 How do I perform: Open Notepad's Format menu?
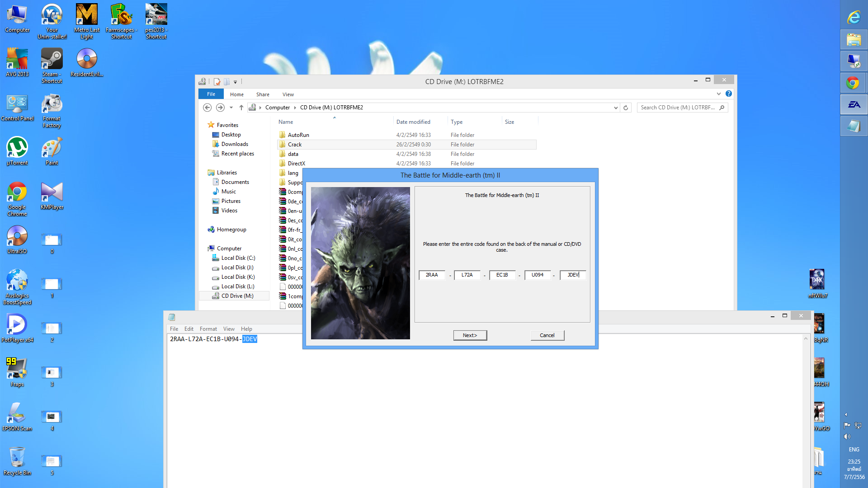click(208, 329)
